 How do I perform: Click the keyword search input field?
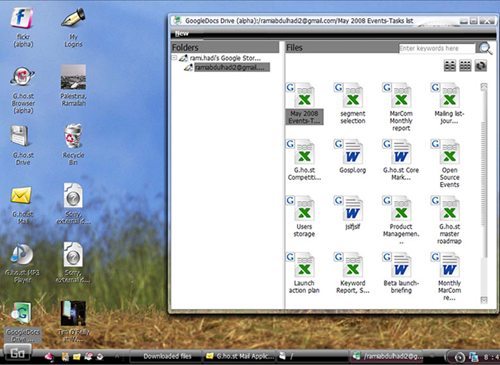(437, 48)
